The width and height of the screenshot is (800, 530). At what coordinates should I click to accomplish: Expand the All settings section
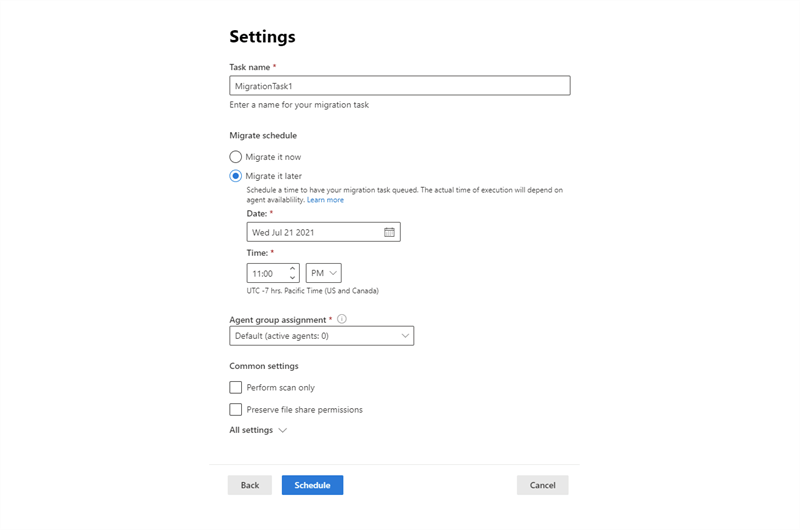coord(258,430)
